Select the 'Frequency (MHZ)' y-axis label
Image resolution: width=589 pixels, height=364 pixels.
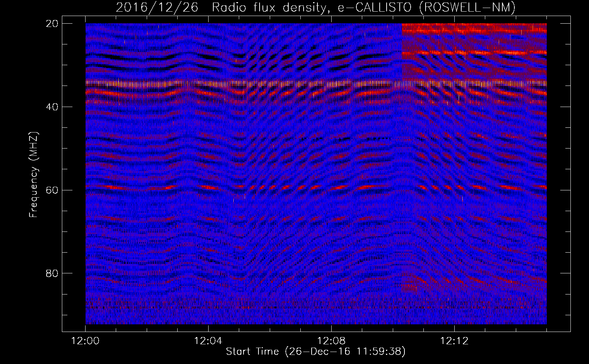(x=33, y=175)
